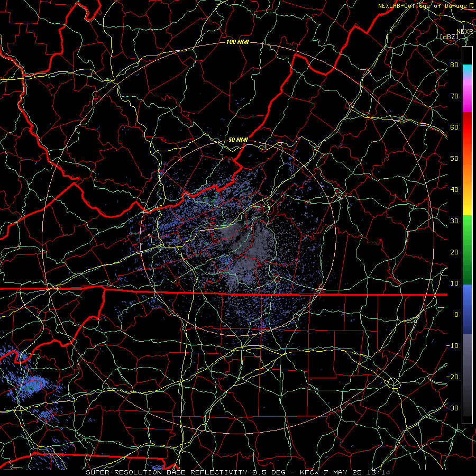The image size is (476, 476).
Task: Click the 80 value on the dBZ scale
Action: pyautogui.click(x=454, y=65)
